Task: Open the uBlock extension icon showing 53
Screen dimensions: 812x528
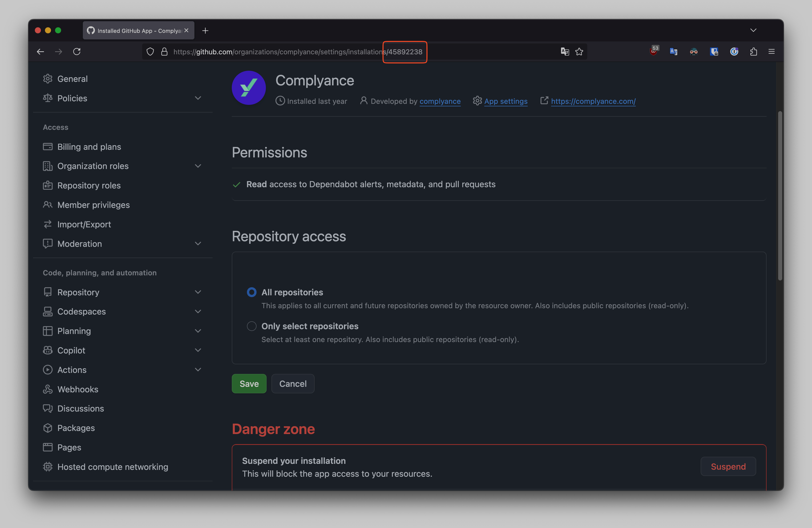Action: tap(654, 51)
